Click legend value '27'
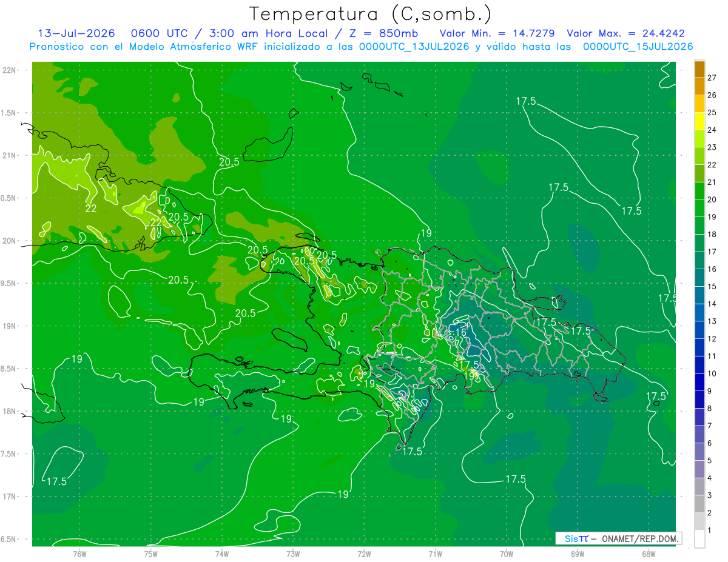 (713, 78)
